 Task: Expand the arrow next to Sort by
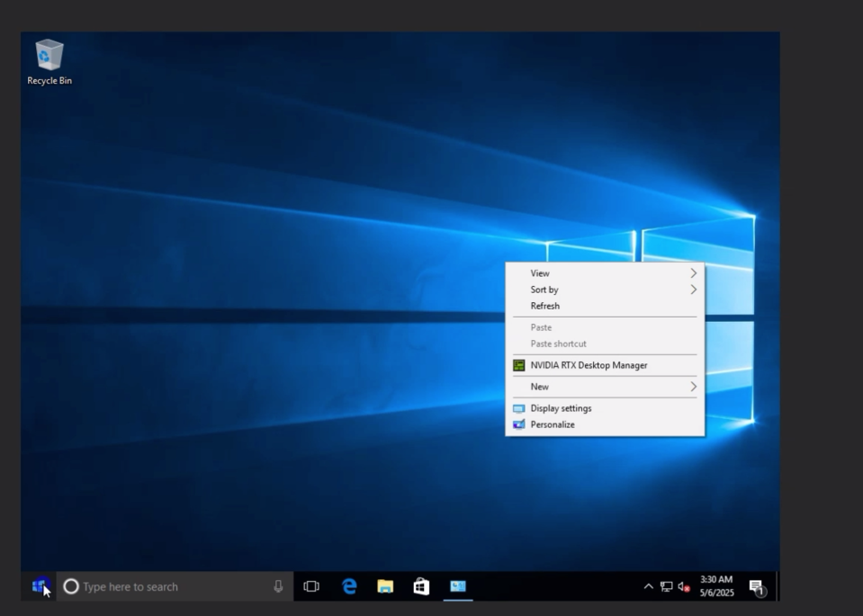click(x=694, y=290)
